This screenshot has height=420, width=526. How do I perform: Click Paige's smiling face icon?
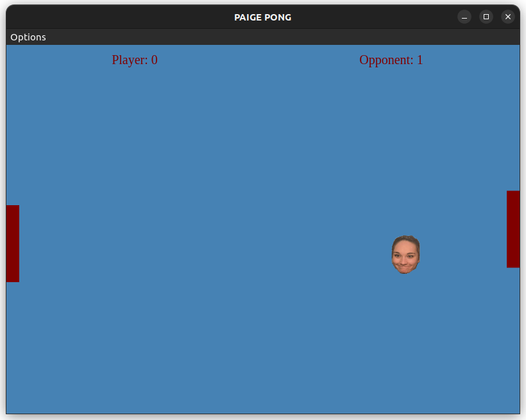[405, 254]
